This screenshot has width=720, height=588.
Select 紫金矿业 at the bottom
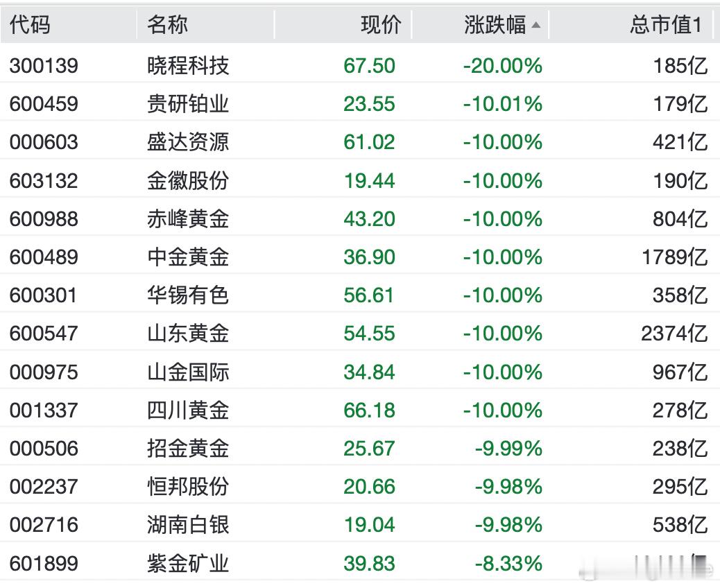click(188, 564)
